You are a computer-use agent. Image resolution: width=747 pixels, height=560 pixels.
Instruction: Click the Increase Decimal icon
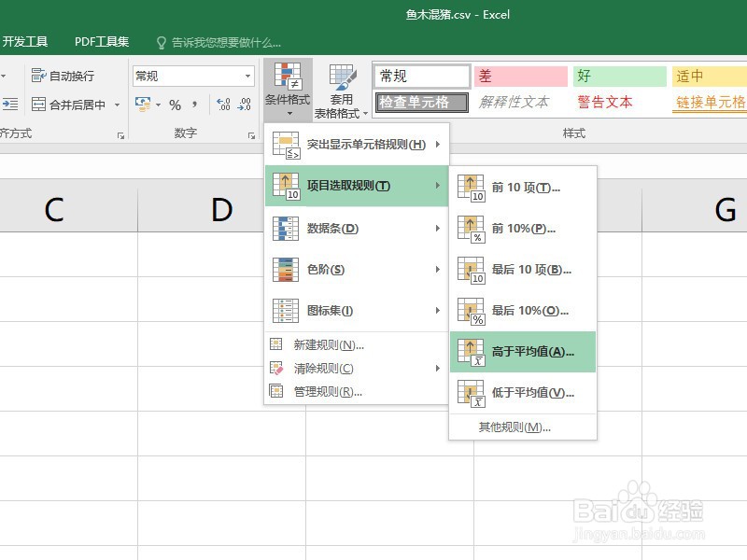pos(223,105)
